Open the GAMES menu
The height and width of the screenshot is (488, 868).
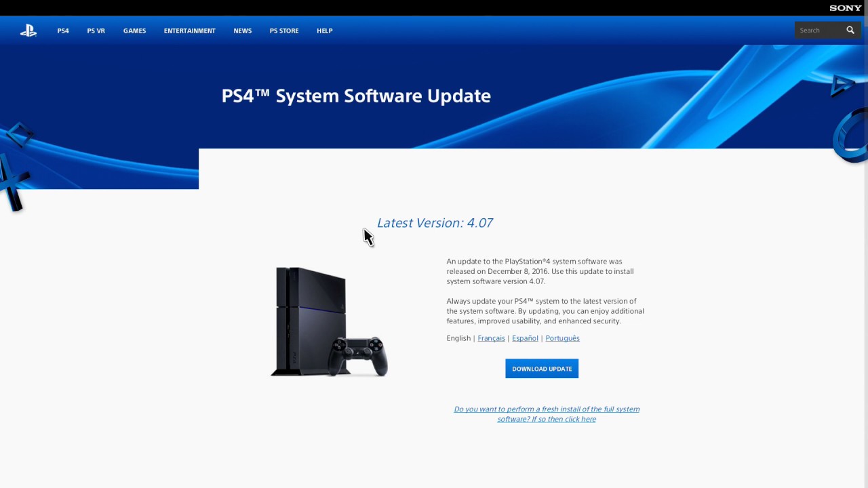click(x=134, y=31)
